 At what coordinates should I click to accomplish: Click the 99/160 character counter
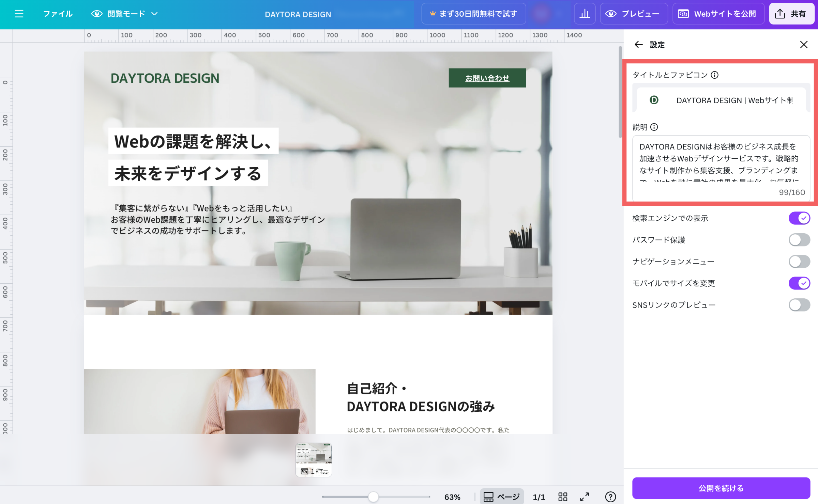792,192
